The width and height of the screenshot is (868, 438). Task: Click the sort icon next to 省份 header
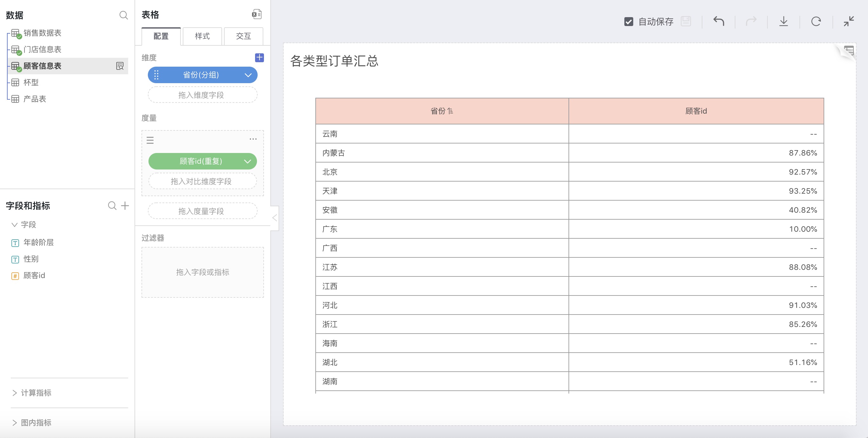[450, 111]
